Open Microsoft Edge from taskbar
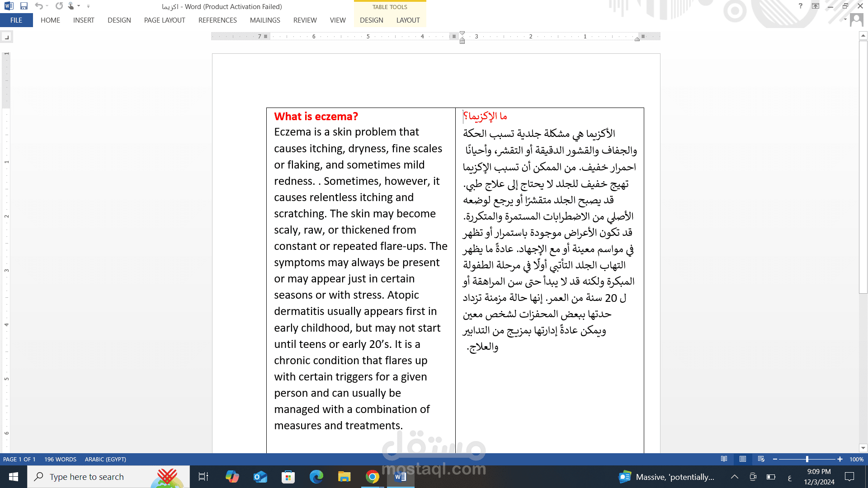 (316, 477)
